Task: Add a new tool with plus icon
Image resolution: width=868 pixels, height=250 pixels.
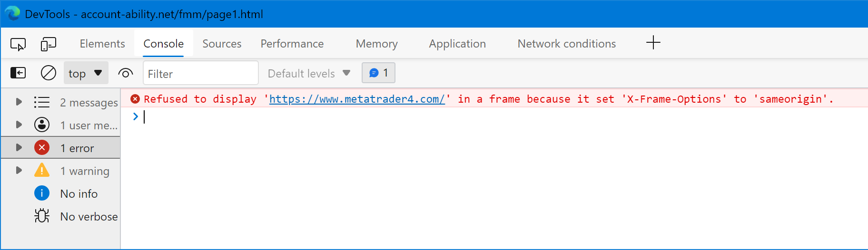Action: (x=653, y=43)
